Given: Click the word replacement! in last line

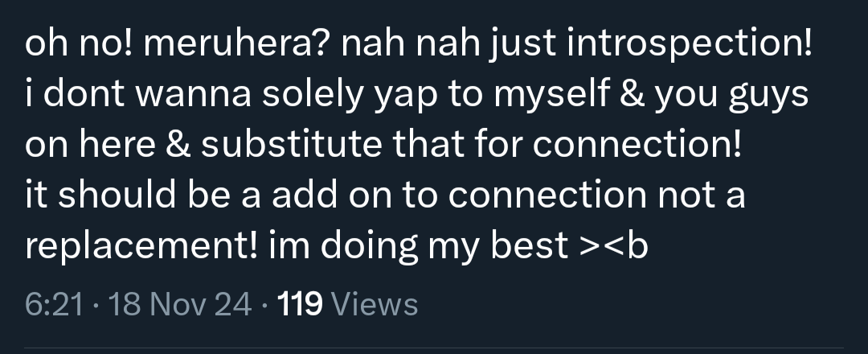Looking at the screenshot, I should pyautogui.click(x=141, y=245).
